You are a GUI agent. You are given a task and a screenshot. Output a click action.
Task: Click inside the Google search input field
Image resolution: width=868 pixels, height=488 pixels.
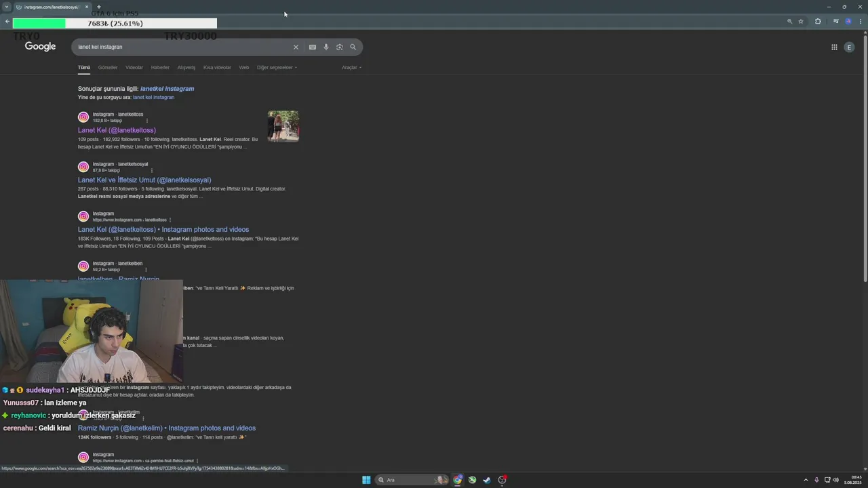(183, 47)
